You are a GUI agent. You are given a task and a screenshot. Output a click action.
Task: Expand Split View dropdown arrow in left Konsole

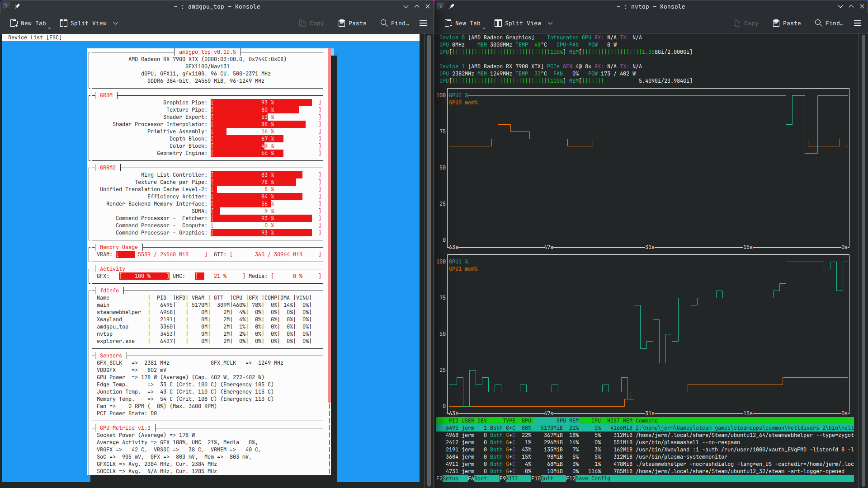[x=116, y=23]
